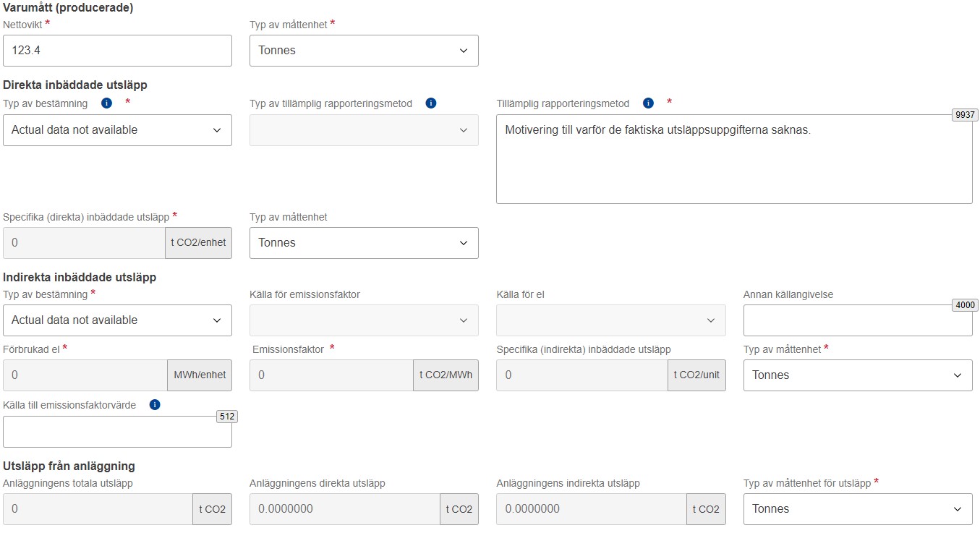Open Källa för emissionsfaktor dropdown
Image resolution: width=980 pixels, height=533 pixels.
[x=364, y=320]
